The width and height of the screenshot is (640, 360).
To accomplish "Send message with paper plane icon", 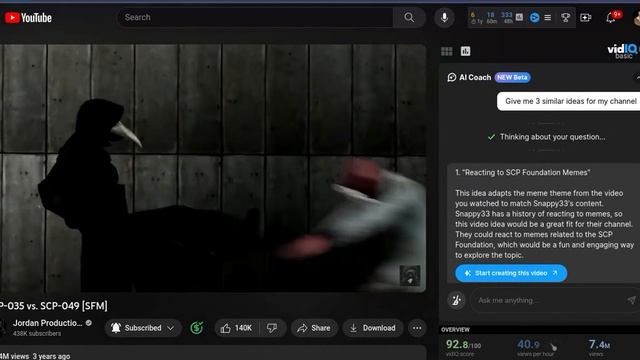I will [x=631, y=300].
